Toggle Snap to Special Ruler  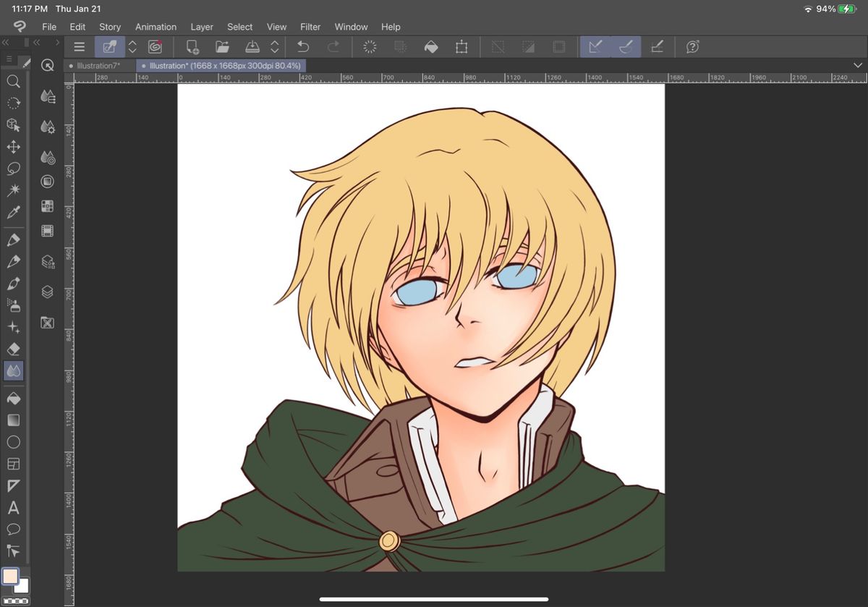click(626, 47)
